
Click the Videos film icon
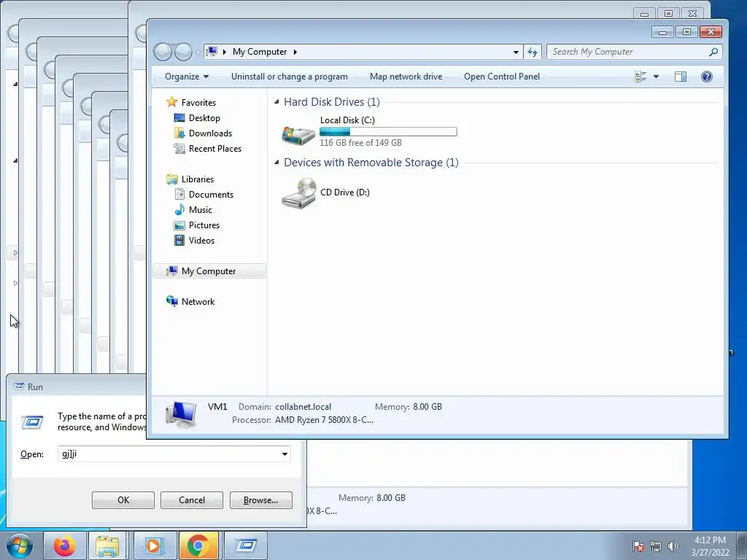point(179,241)
